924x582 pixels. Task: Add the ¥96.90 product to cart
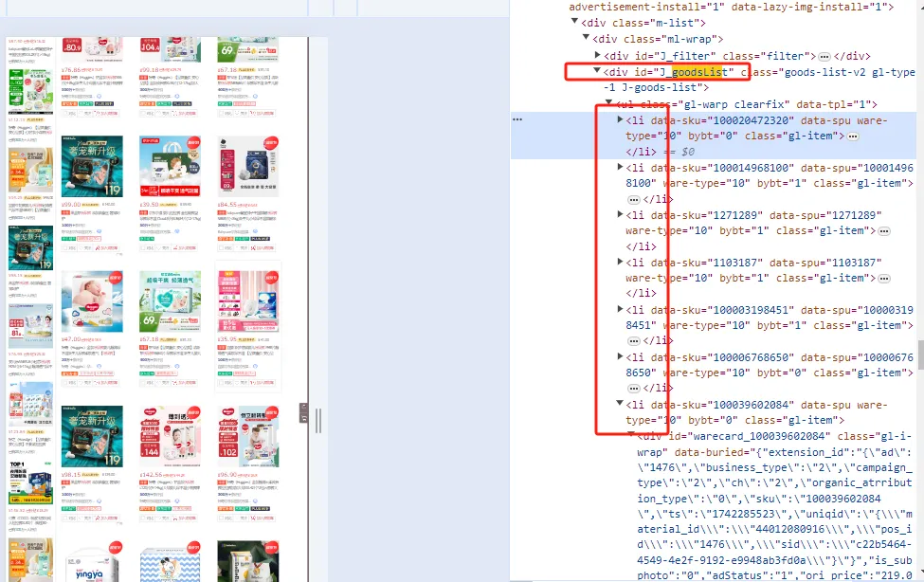[263, 518]
